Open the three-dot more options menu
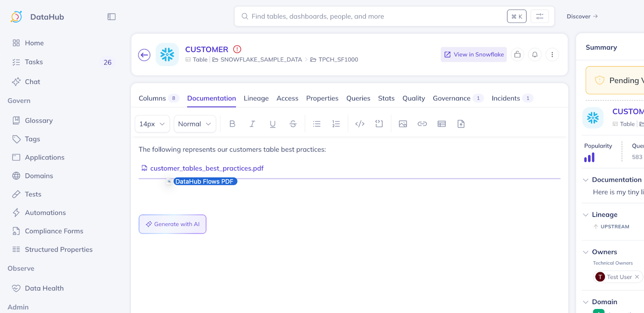The height and width of the screenshot is (313, 644). pos(552,54)
